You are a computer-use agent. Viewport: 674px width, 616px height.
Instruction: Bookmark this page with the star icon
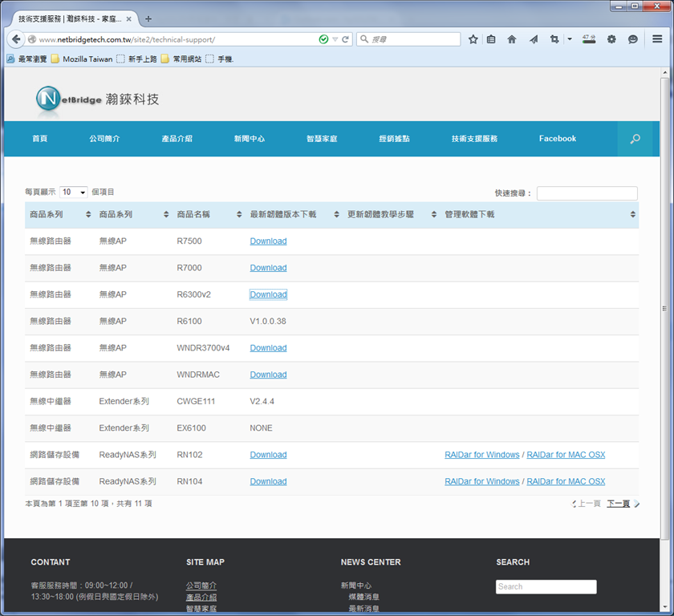point(473,39)
